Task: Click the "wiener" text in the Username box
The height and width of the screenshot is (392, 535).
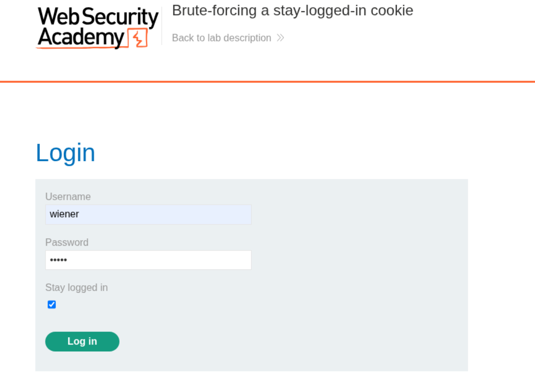Action: [x=64, y=215]
